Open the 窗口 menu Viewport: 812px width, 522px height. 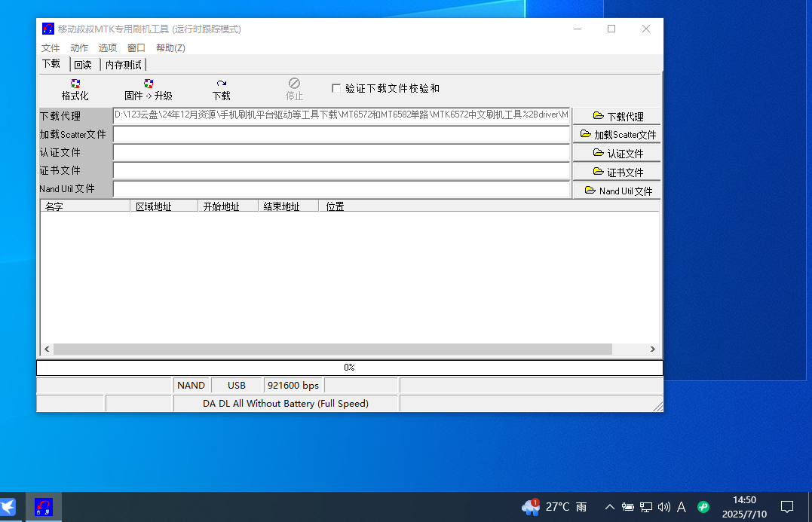136,47
